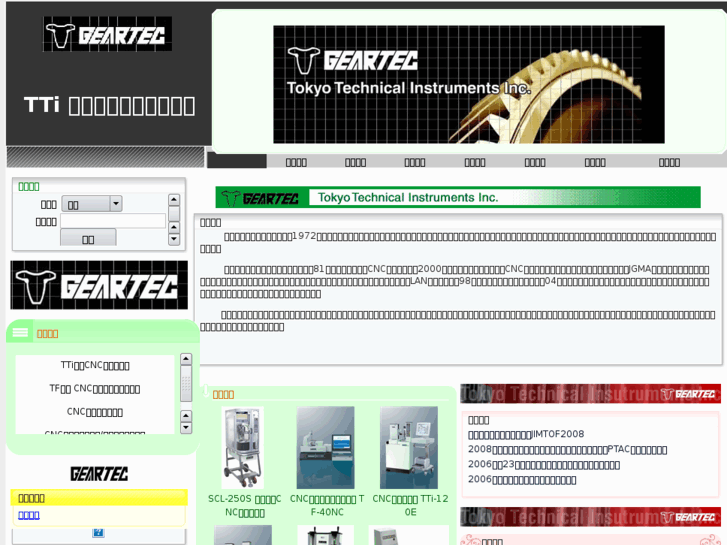The width and height of the screenshot is (727, 545).
Task: Open TTi-120E machine product thumbnail
Action: (x=409, y=448)
